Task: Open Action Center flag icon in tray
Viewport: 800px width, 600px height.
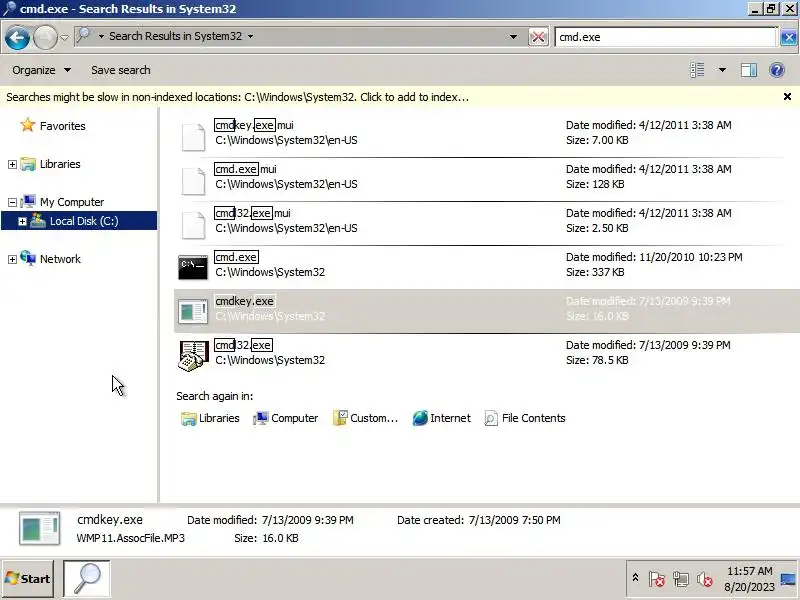Action: (x=657, y=579)
